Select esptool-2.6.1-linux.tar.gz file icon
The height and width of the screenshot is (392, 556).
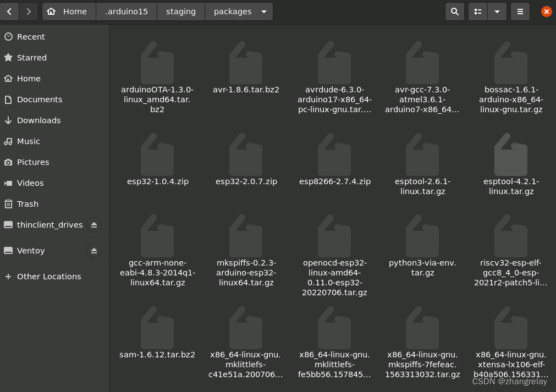(x=422, y=154)
